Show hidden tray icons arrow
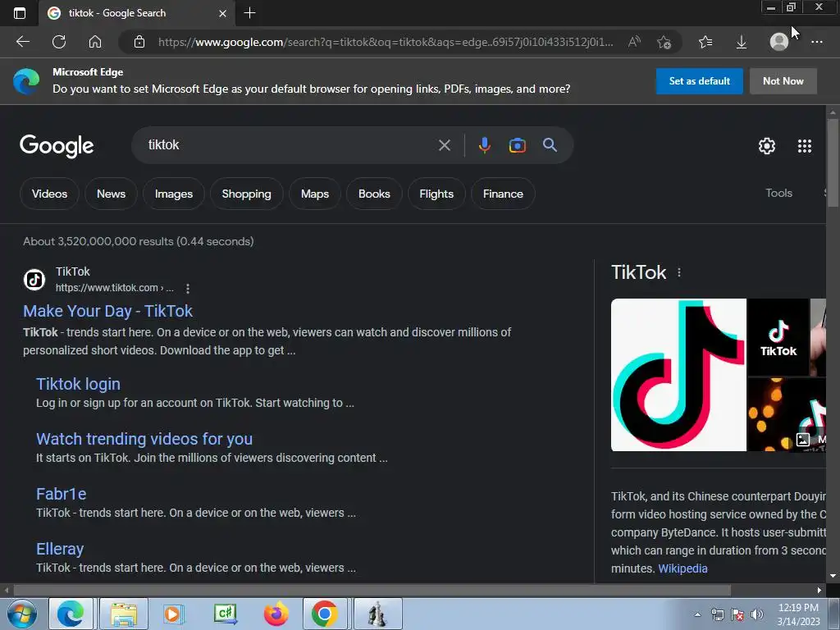 (697, 614)
